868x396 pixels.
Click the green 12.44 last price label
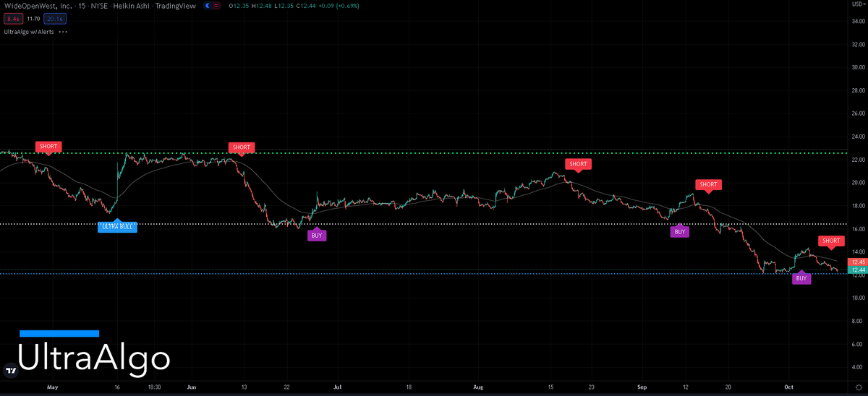(x=858, y=270)
